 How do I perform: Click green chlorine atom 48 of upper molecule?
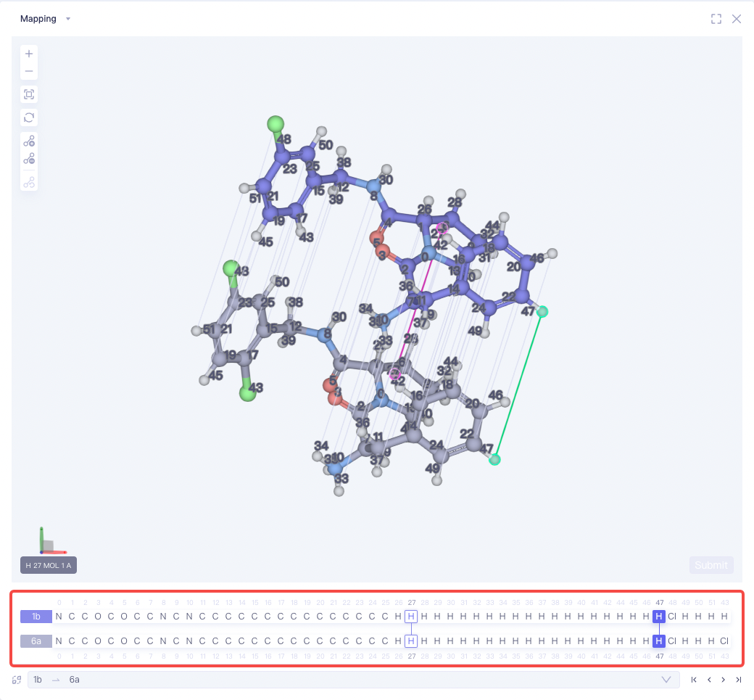[275, 123]
